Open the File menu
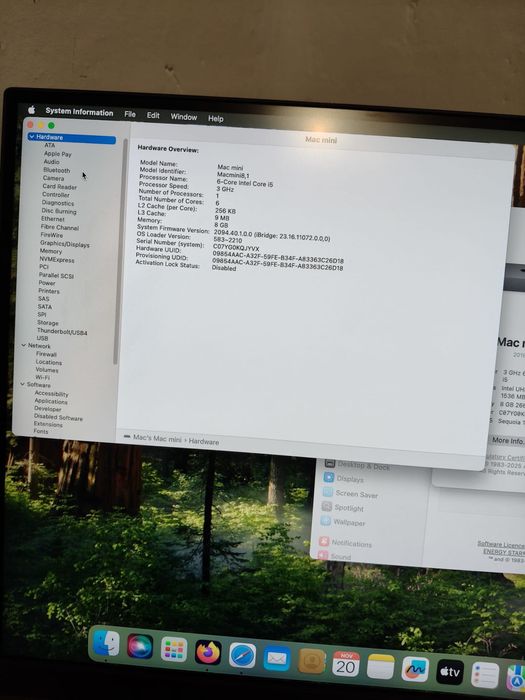The image size is (525, 700). pos(130,114)
